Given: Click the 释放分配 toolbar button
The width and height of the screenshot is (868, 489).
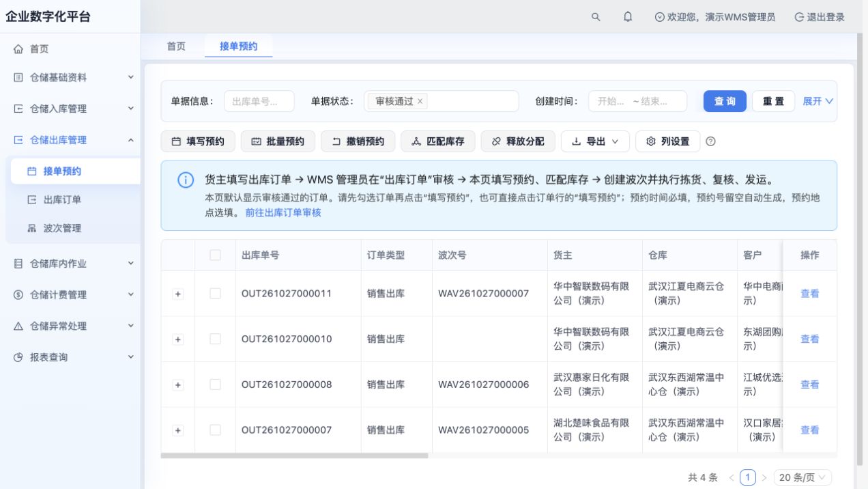Looking at the screenshot, I should [x=518, y=141].
